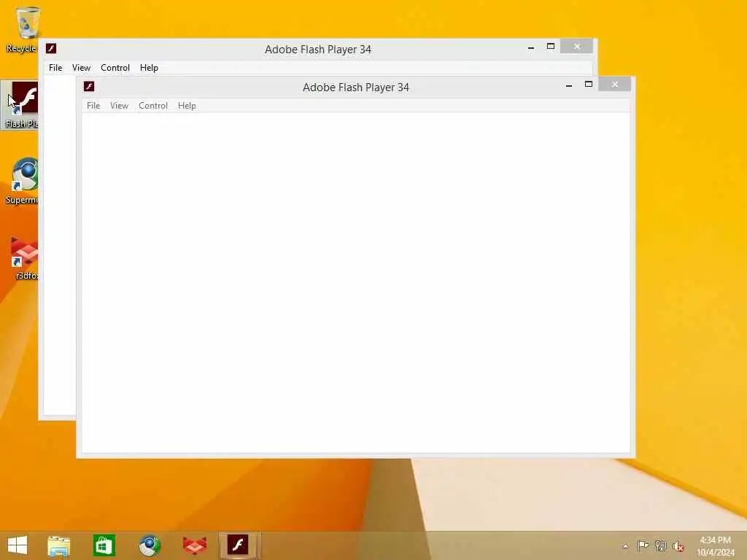Show hidden tray icons arrow

(x=625, y=546)
